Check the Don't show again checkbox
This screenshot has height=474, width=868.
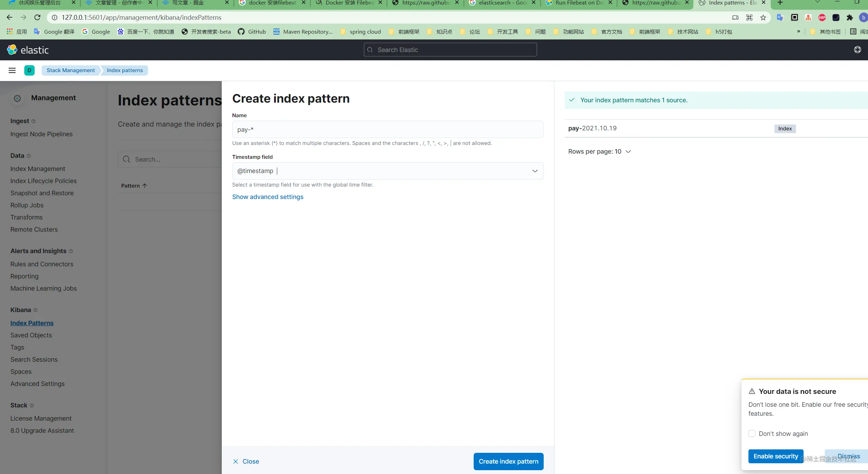click(752, 433)
